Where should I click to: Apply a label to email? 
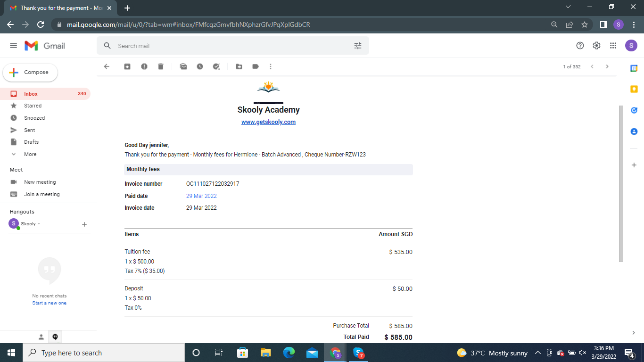coord(256,66)
